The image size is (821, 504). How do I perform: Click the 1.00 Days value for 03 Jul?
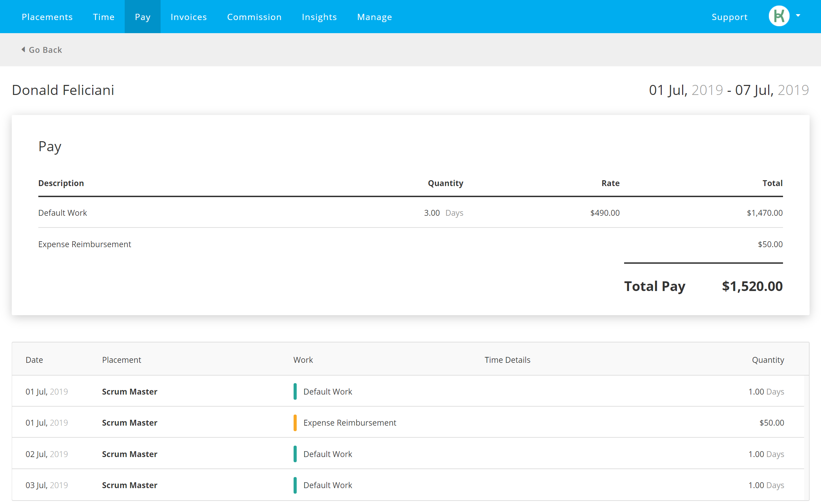click(766, 485)
